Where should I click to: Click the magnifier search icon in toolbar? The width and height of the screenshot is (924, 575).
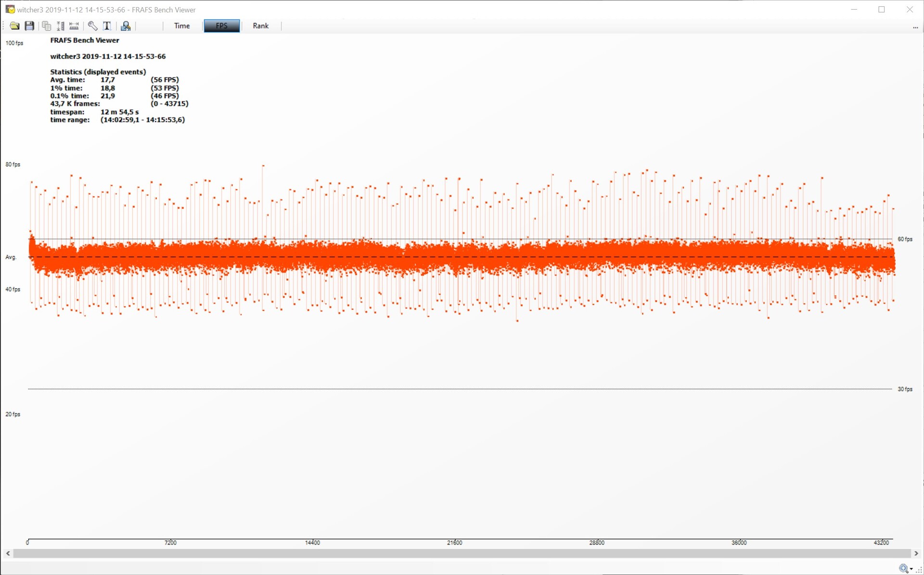pos(126,26)
